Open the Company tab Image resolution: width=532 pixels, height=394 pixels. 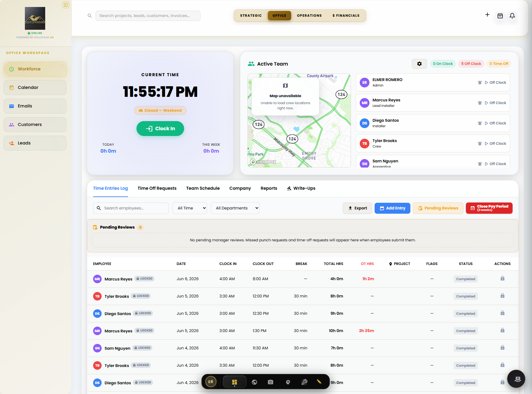[240, 188]
